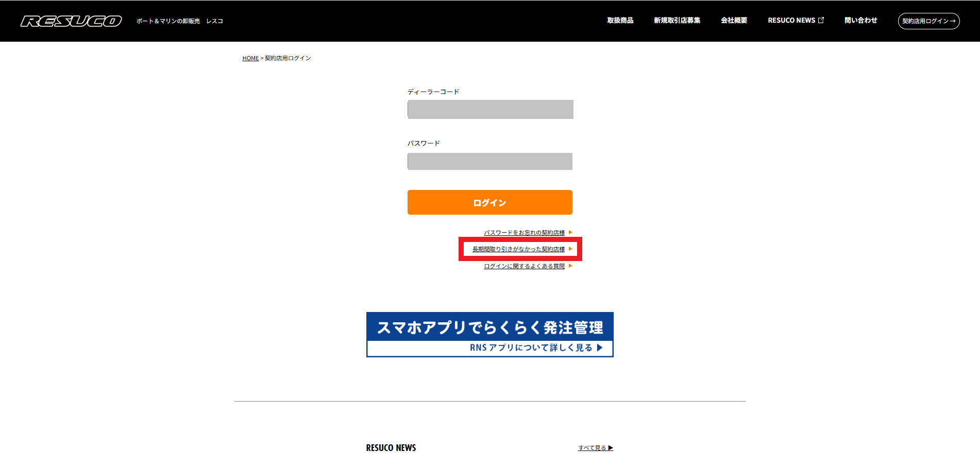Click triangle icon after RNSアプリについて詳しく見る

pyautogui.click(x=600, y=348)
